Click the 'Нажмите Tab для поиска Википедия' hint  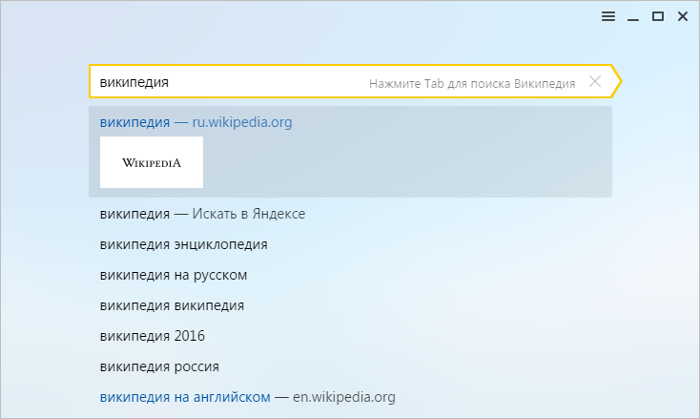[472, 83]
